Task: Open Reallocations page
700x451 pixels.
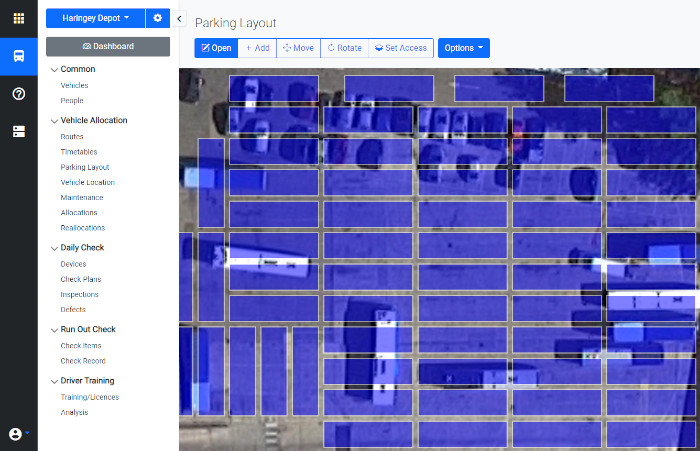Action: 83,228
